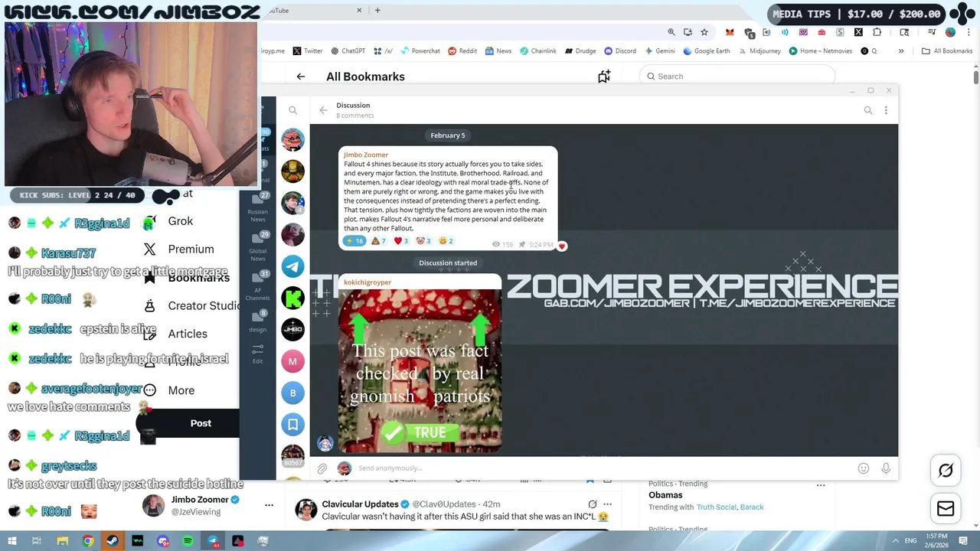Bookmark this page with the star icon
The image size is (980, 551).
click(x=704, y=32)
